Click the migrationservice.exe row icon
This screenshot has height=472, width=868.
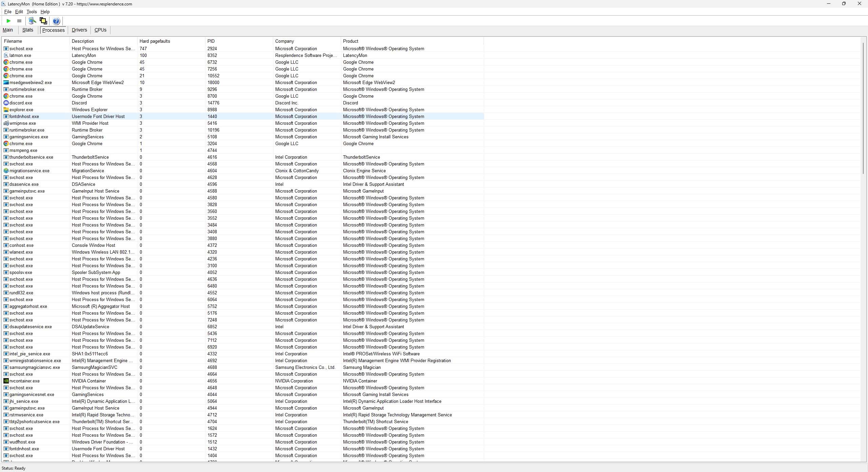(x=6, y=171)
